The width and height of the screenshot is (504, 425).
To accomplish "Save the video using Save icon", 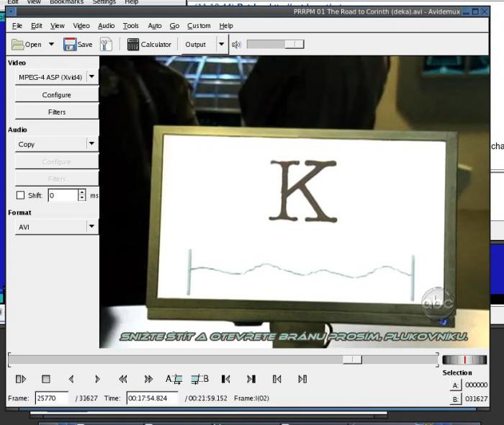I will pyautogui.click(x=78, y=45).
